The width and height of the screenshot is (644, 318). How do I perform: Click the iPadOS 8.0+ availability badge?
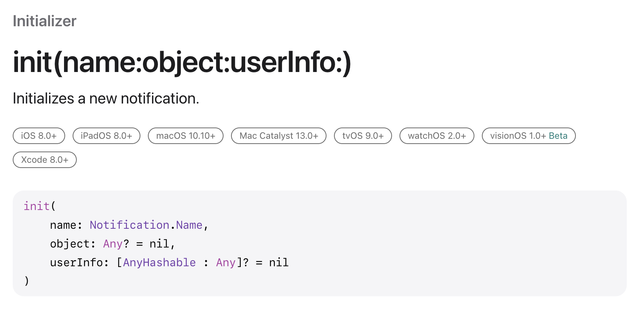(106, 136)
